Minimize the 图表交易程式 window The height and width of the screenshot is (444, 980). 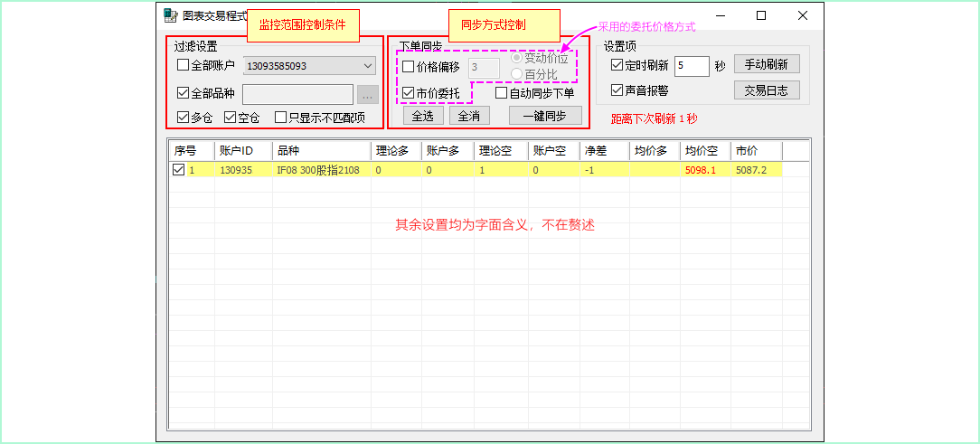point(720,15)
